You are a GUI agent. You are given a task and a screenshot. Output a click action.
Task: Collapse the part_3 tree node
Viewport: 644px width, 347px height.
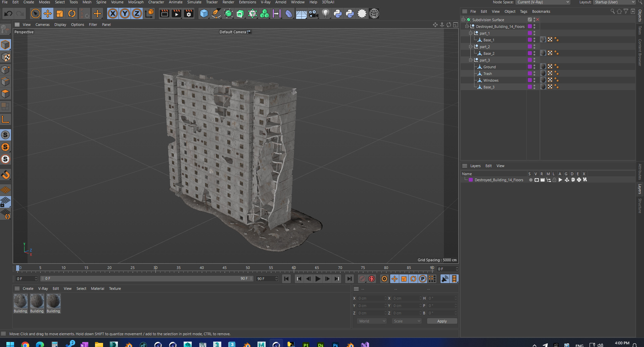coord(471,60)
